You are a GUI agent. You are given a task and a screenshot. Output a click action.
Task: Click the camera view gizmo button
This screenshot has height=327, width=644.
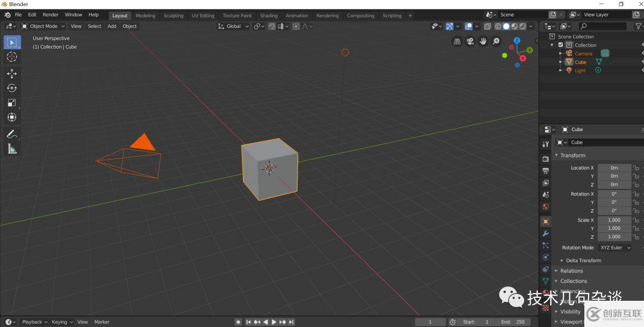[x=470, y=41]
